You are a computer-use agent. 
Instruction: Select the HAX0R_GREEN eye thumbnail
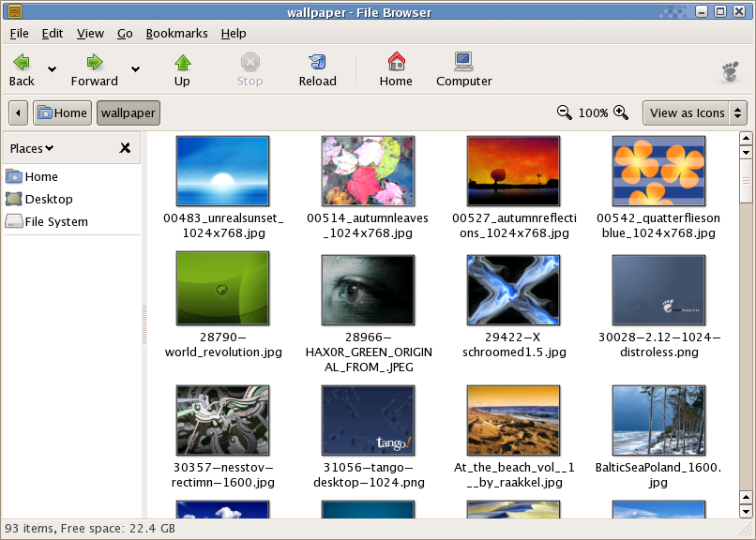[368, 290]
